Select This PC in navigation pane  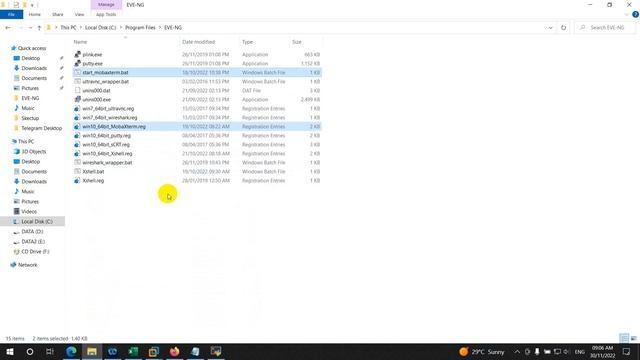26,142
